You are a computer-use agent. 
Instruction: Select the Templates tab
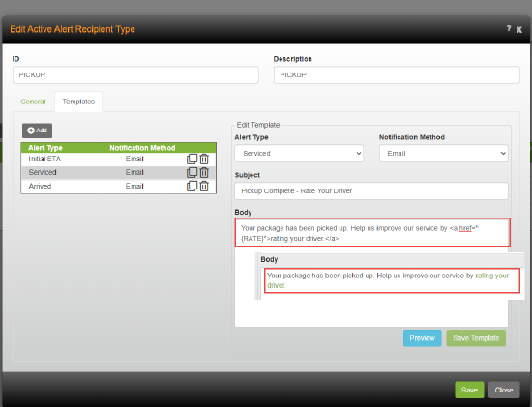[78, 102]
